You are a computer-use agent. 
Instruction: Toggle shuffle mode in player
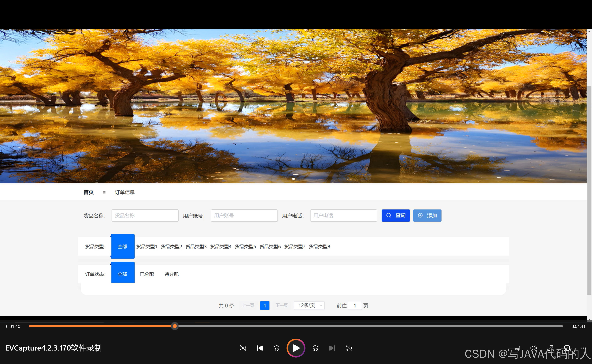click(x=243, y=348)
